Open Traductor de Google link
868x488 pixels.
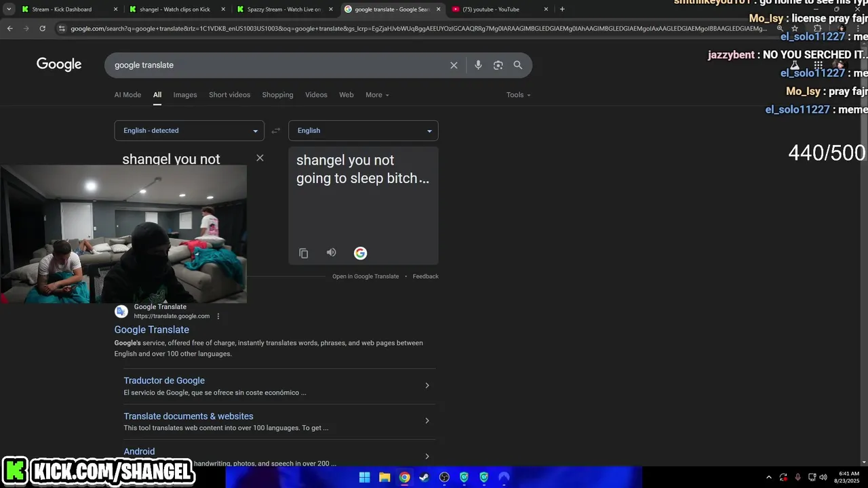coord(164,381)
